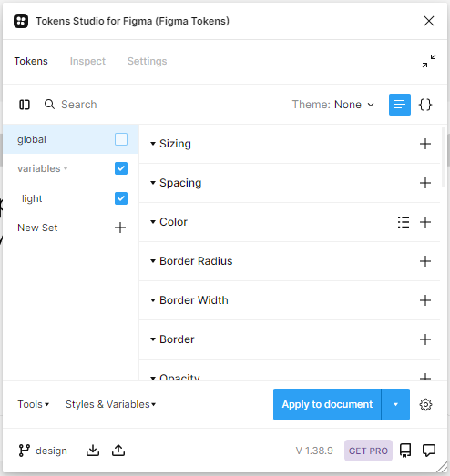Toggle Color list display icon
Viewport: 450px width, 476px height.
coord(404,222)
